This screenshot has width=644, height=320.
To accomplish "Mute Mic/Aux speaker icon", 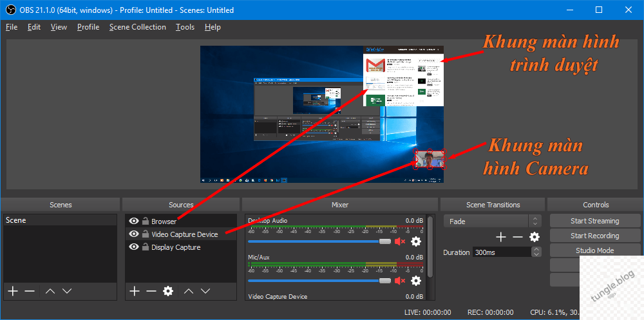I will (x=400, y=281).
